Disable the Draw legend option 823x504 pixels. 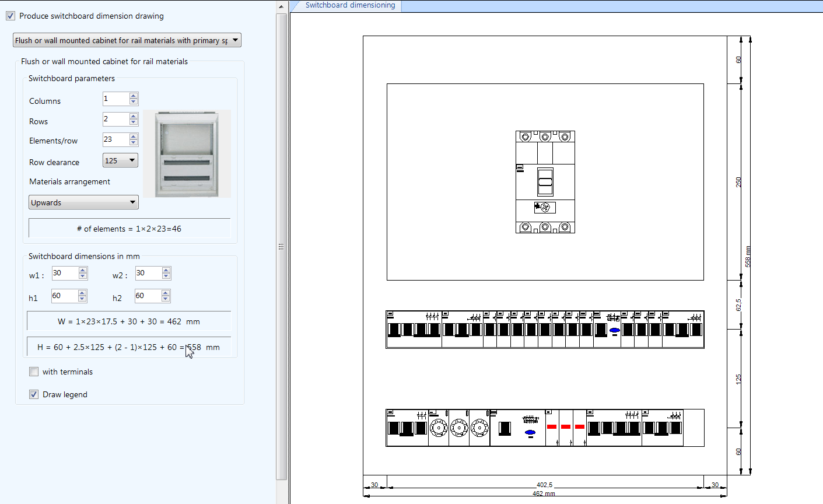tap(33, 394)
